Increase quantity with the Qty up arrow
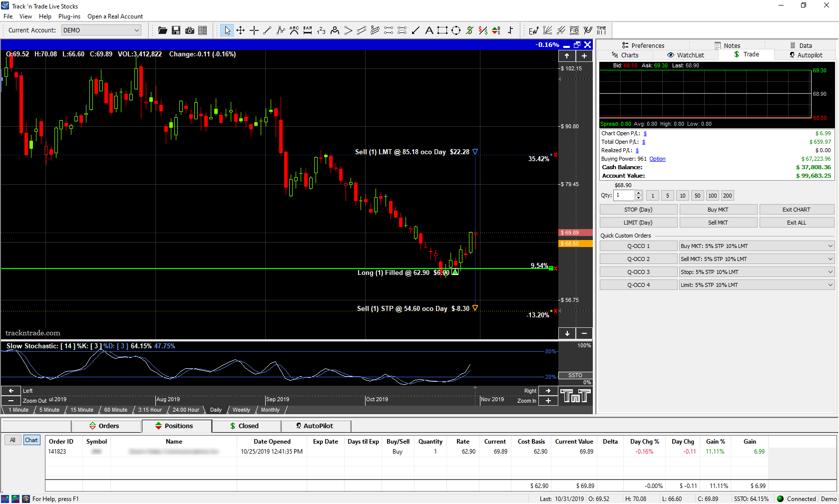The width and height of the screenshot is (839, 504). coord(638,193)
